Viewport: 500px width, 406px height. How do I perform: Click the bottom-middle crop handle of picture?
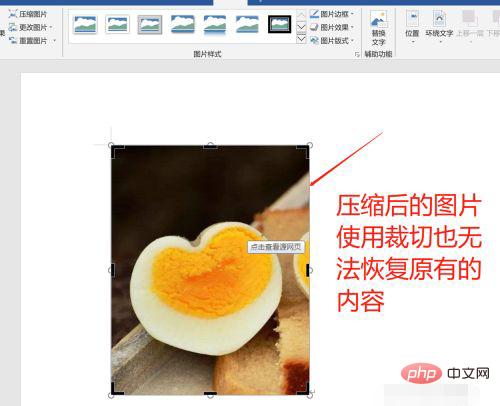[x=210, y=393]
